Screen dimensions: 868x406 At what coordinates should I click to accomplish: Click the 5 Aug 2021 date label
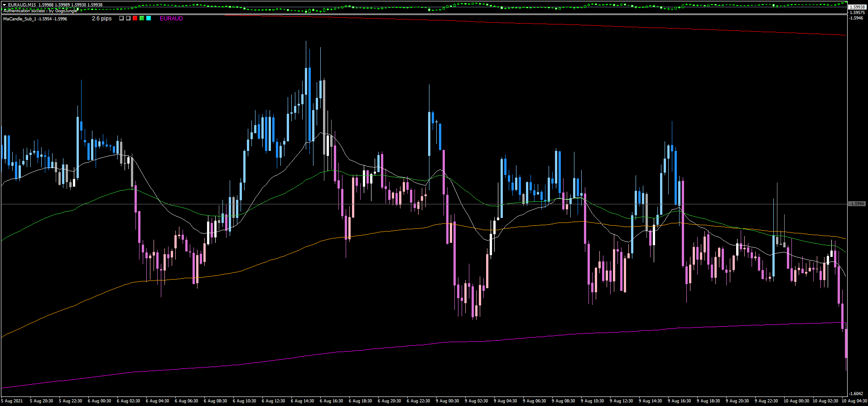(x=12, y=401)
